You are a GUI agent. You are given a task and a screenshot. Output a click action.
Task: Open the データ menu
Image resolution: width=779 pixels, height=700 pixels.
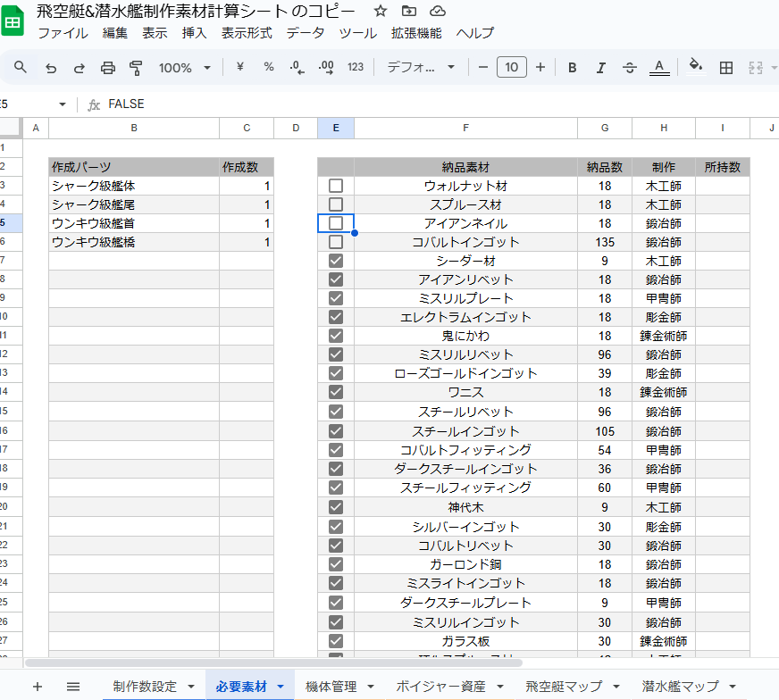point(306,33)
